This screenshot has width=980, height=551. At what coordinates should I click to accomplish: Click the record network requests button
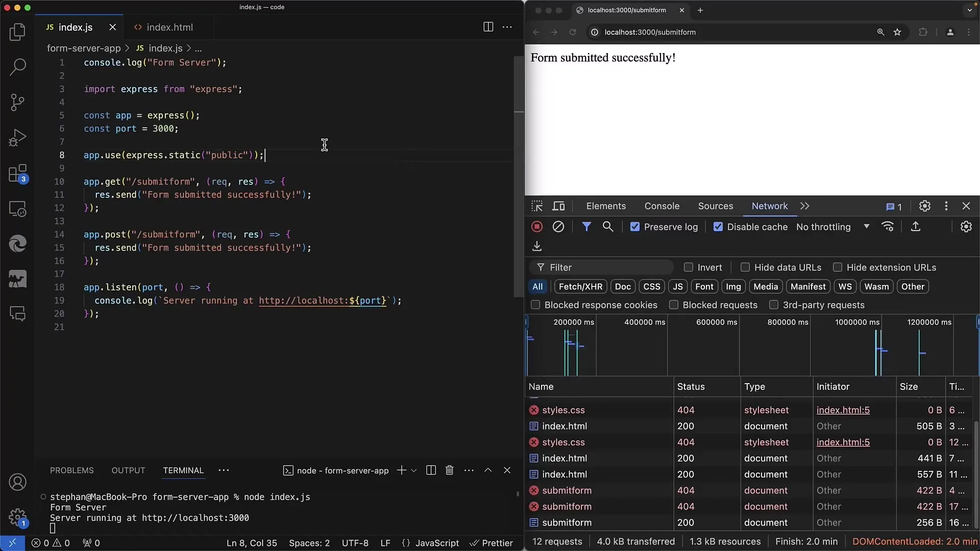[536, 227]
